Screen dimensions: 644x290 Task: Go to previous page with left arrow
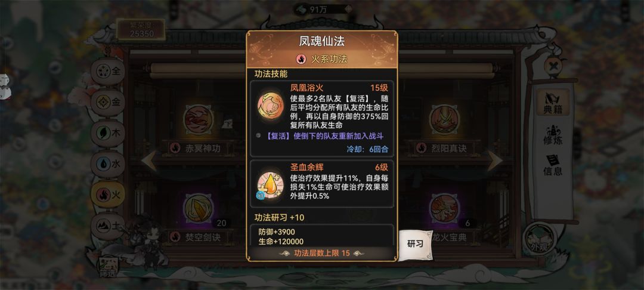click(149, 161)
